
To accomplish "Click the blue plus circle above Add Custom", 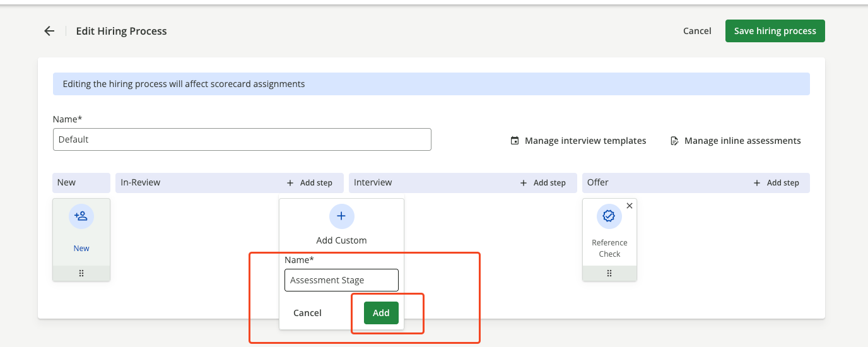I will tap(341, 216).
